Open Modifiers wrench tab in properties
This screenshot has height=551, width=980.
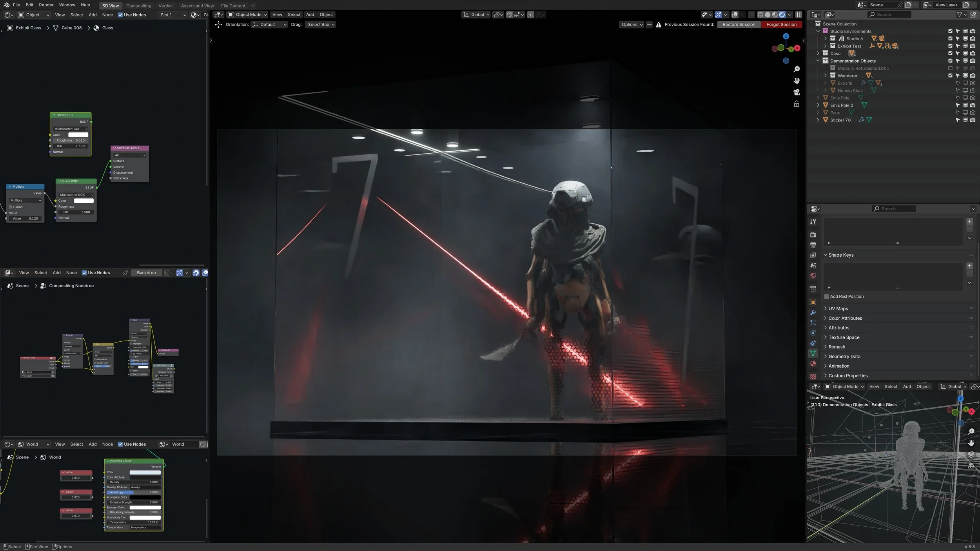pos(813,313)
